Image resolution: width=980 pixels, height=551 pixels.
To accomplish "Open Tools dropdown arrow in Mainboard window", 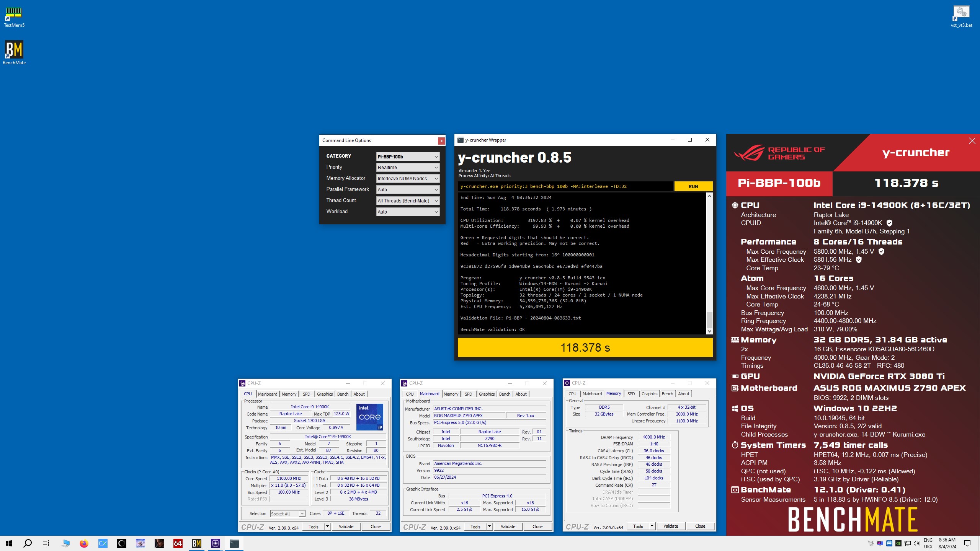I will click(x=489, y=527).
